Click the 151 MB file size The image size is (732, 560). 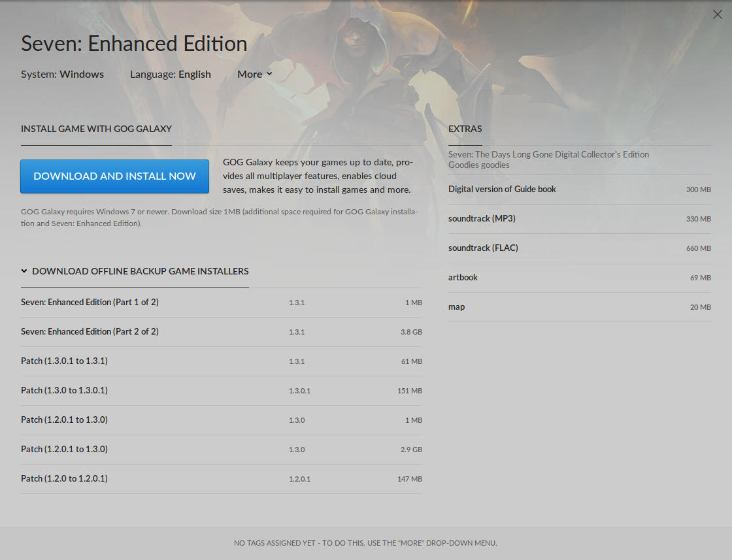[410, 391]
